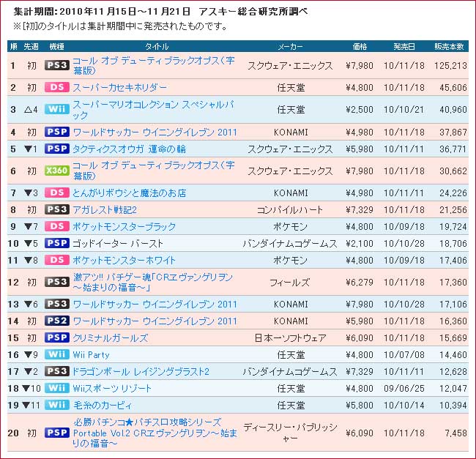Screen dimensions: 476x459
Task: Click the X360 platform badge in rank 6 row
Action: coord(57,171)
